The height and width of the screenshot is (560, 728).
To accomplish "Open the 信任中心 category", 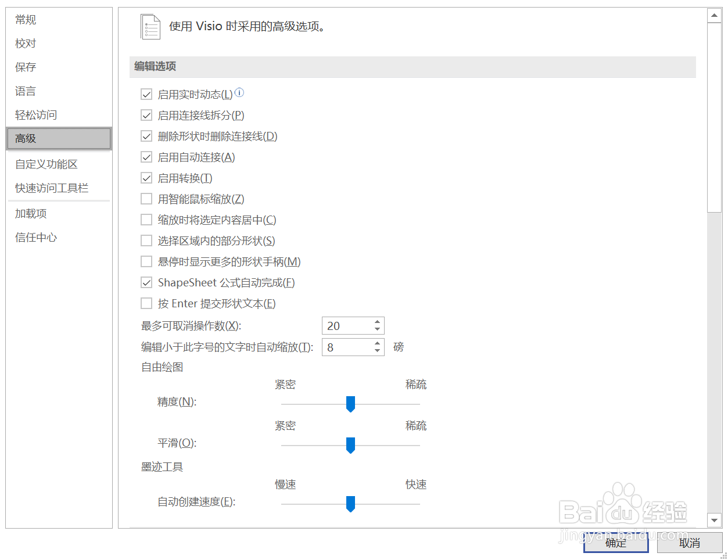I will [x=59, y=238].
